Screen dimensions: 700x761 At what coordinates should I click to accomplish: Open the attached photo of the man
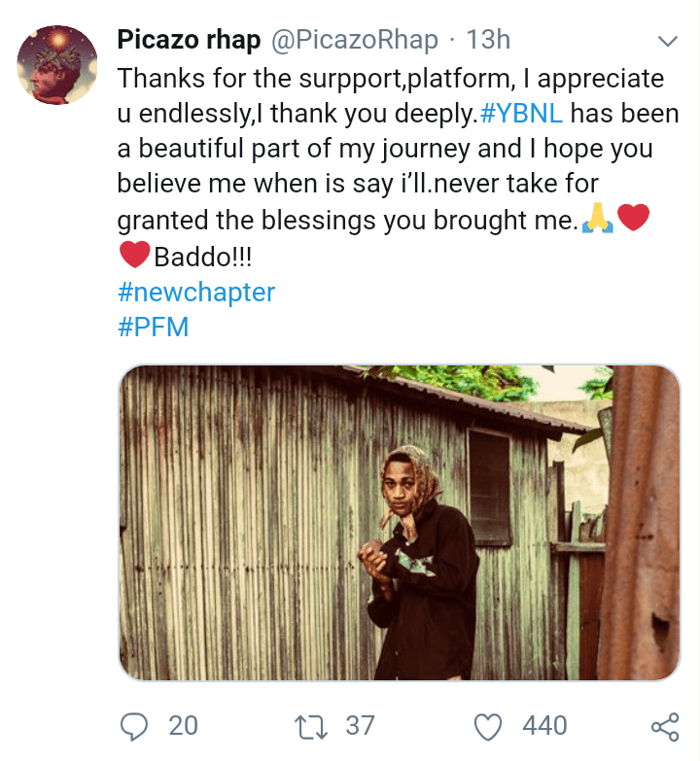pos(399,522)
